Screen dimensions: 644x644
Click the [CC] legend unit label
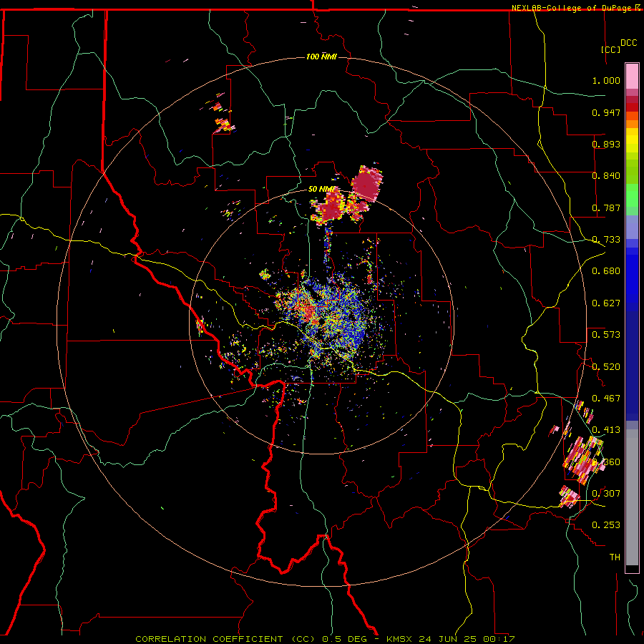point(611,49)
